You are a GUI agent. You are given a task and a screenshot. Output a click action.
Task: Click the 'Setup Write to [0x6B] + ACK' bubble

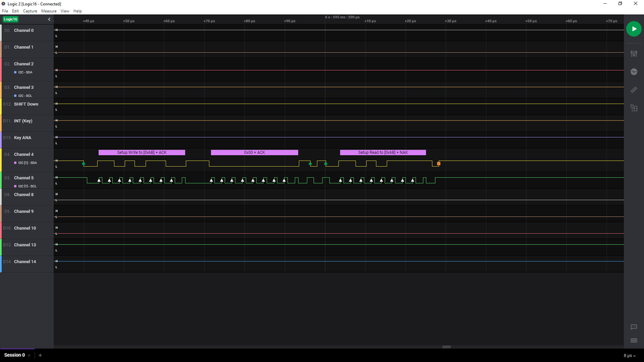[x=142, y=152]
